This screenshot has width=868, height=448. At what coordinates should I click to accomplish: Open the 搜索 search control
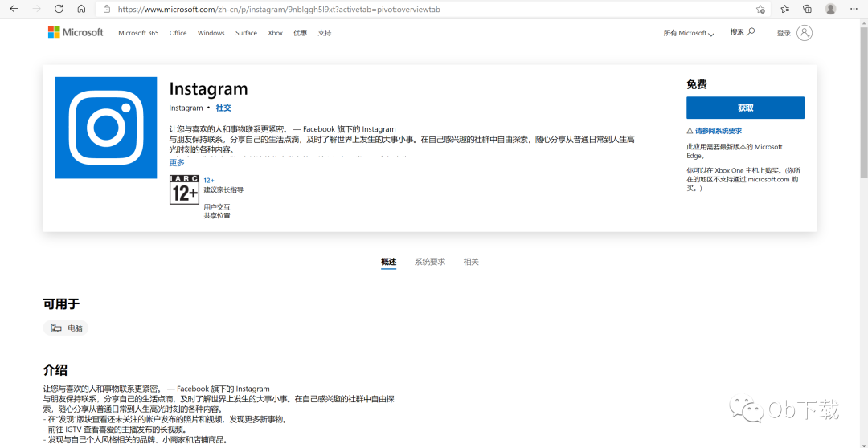(743, 32)
